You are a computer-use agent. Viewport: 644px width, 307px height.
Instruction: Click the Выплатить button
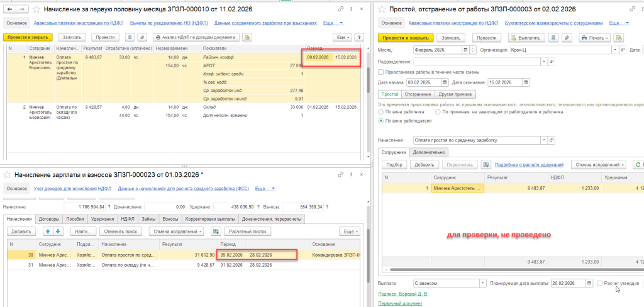[530, 38]
